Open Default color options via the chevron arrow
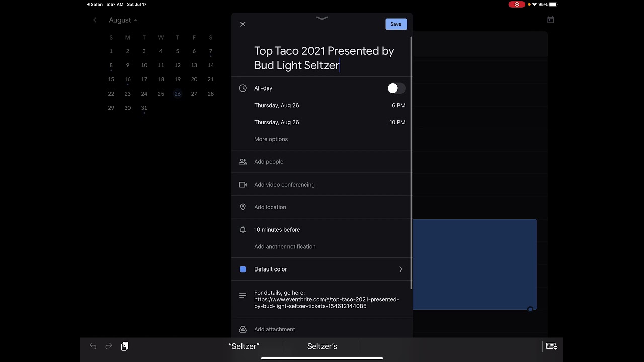This screenshot has width=644, height=362. click(401, 269)
